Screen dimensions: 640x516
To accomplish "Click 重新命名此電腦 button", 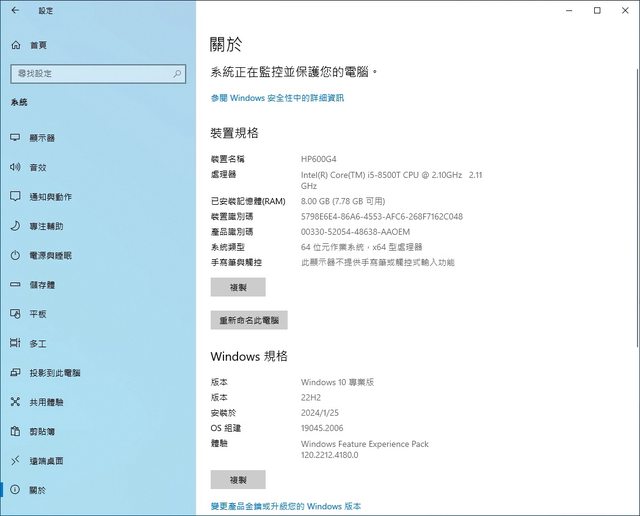I will coord(249,320).
